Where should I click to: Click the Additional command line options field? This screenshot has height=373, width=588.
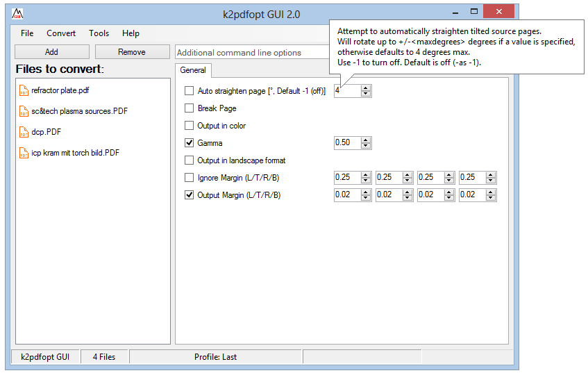coord(252,53)
